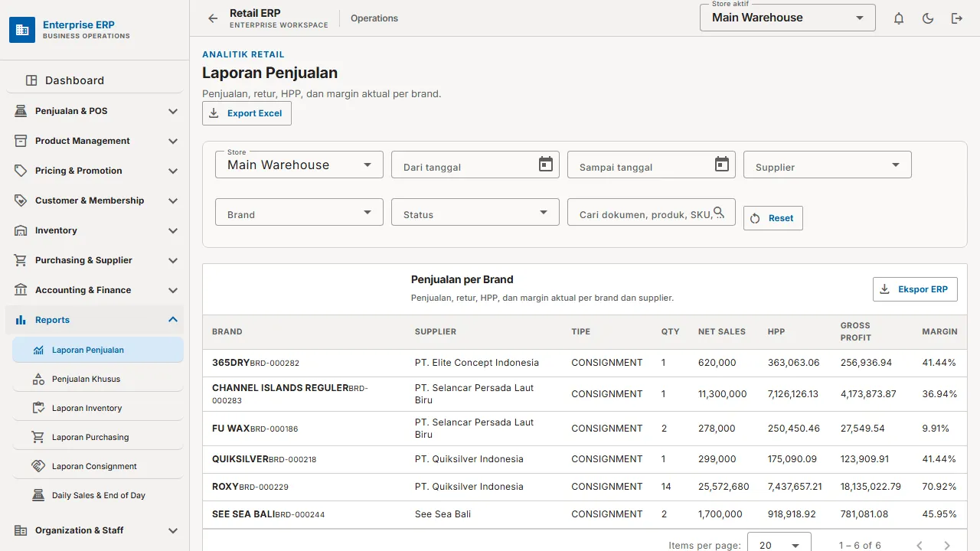
Task: Open the Store aktif dropdown
Action: click(788, 18)
